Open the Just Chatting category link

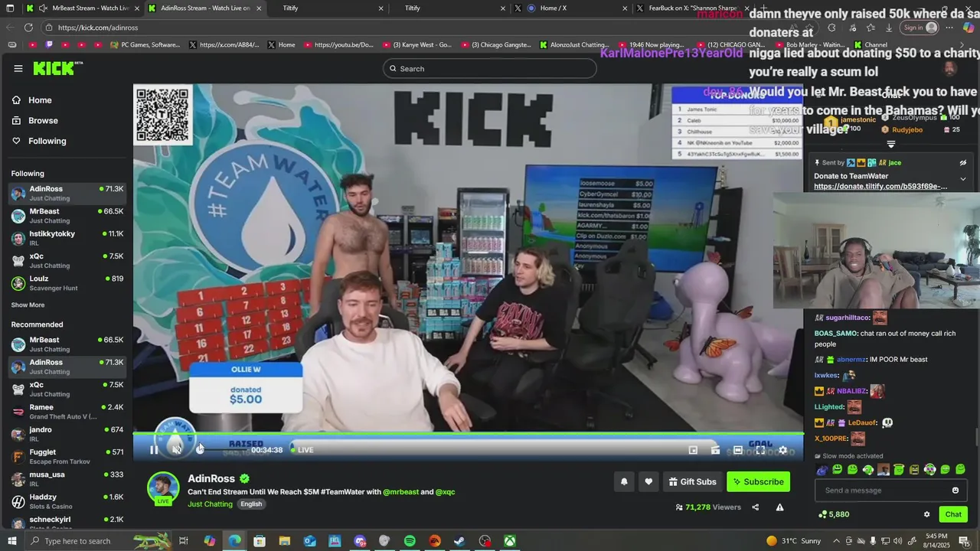click(210, 504)
